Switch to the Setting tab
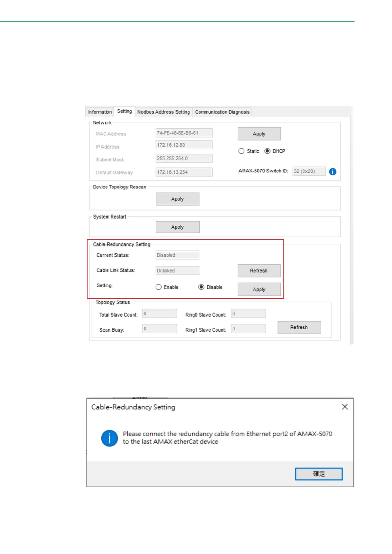Viewport: 392px width, 554px height. coord(124,111)
